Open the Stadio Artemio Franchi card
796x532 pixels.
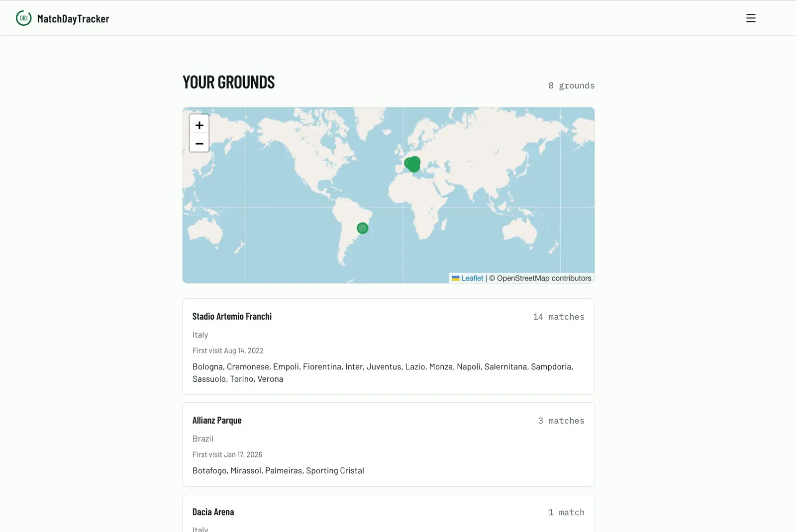[x=389, y=347]
